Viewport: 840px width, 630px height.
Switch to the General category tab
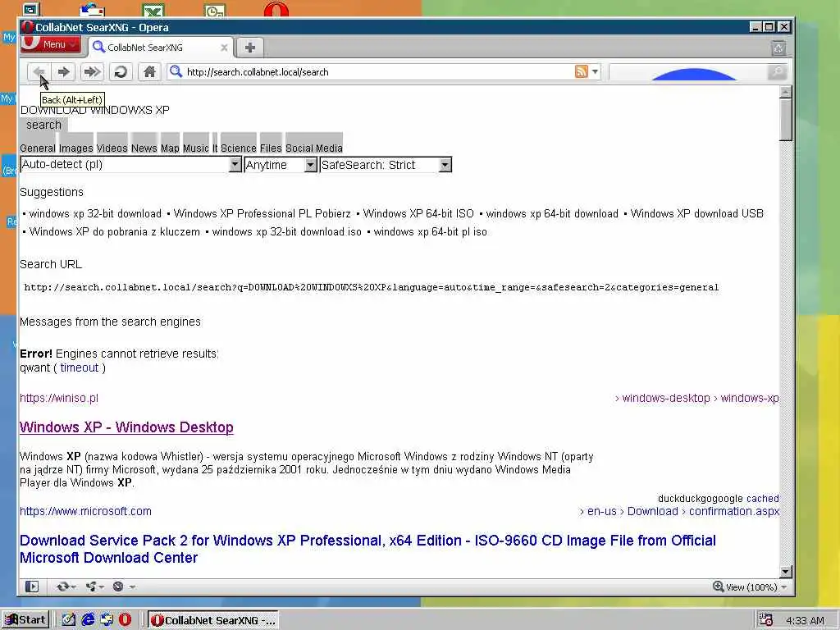coord(38,148)
